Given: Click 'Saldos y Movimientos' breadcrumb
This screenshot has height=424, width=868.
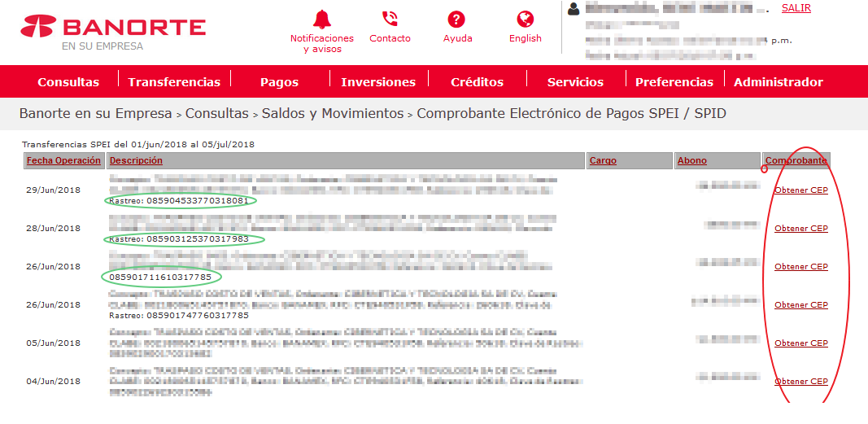Looking at the screenshot, I should (x=333, y=113).
